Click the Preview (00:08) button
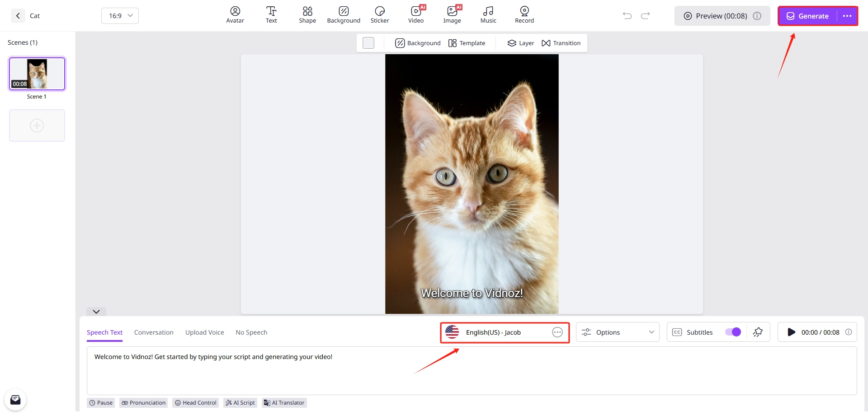This screenshot has height=415, width=868. tap(717, 16)
